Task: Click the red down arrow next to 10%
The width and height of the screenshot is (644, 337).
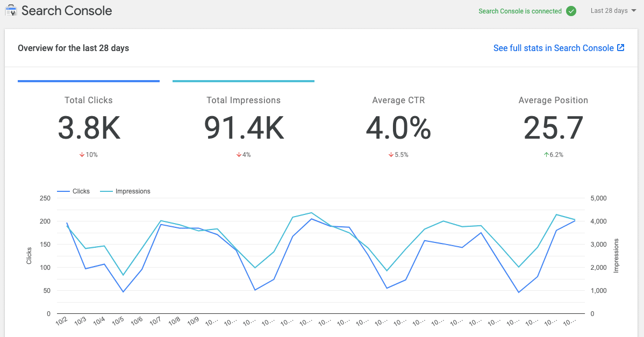Action: [x=82, y=155]
